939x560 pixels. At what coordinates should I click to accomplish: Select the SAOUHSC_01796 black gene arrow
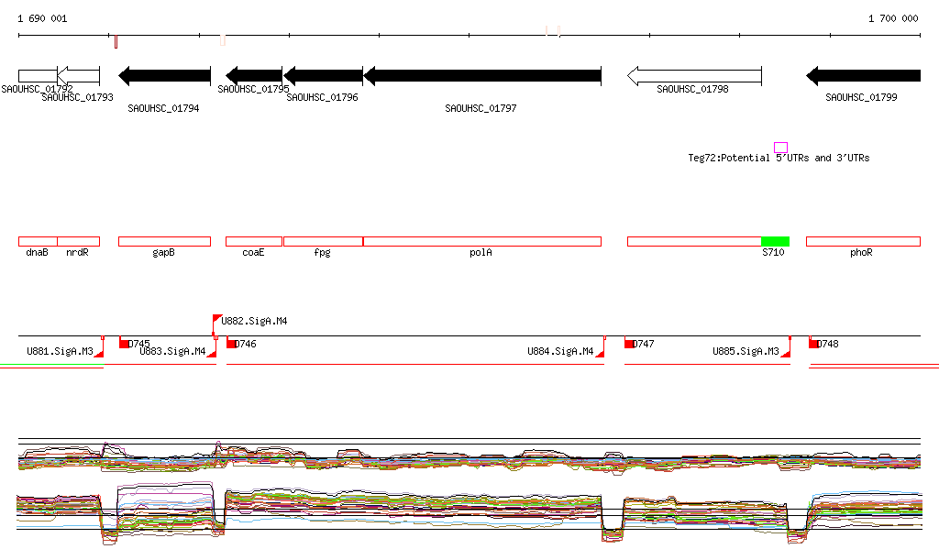click(324, 76)
